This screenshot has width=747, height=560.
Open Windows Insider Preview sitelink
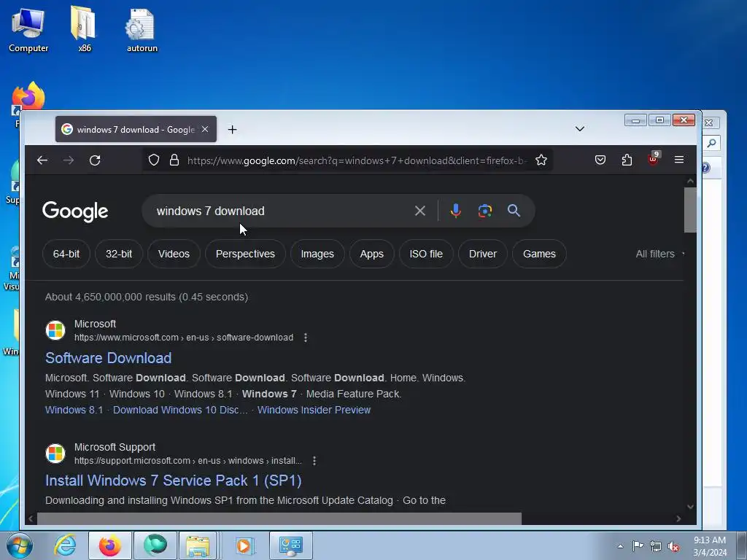pyautogui.click(x=314, y=410)
